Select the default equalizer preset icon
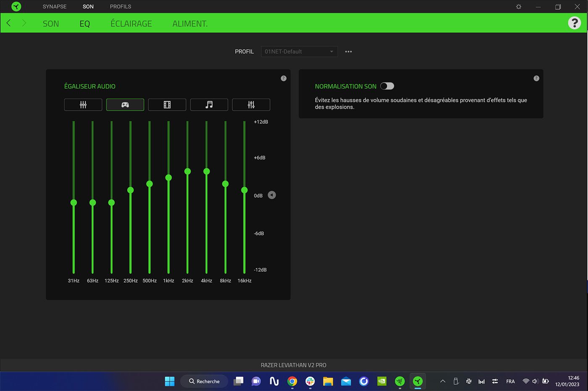Image resolution: width=588 pixels, height=391 pixels. (83, 104)
